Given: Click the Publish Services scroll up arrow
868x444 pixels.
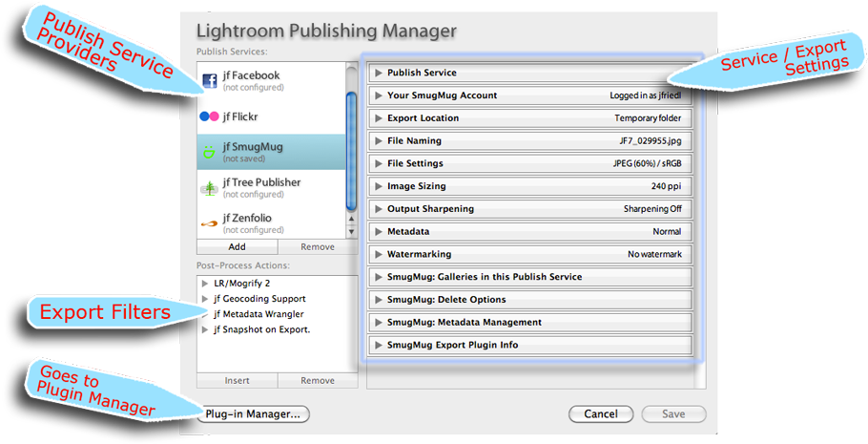Looking at the screenshot, I should click(x=351, y=220).
